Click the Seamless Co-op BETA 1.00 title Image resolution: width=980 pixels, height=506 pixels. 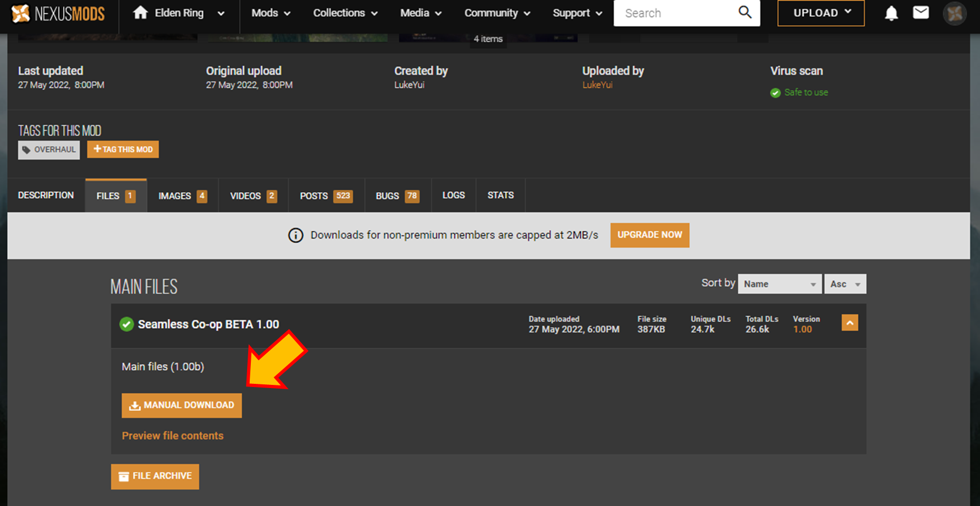[x=208, y=324]
